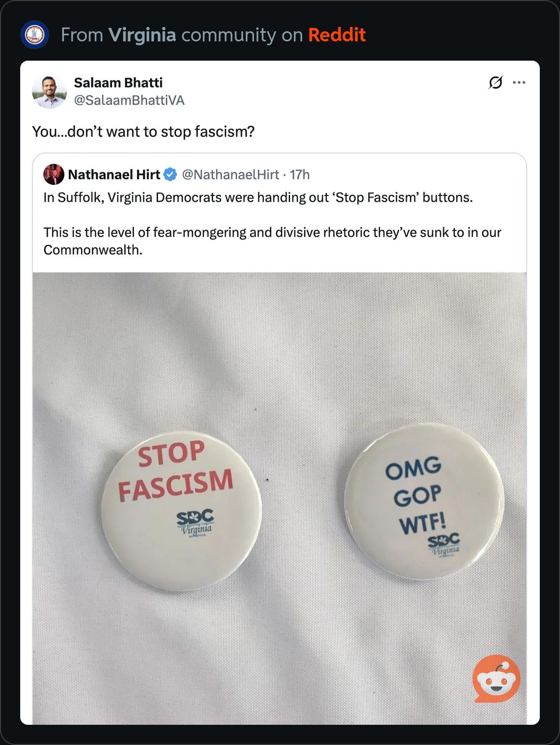Open the Virginia community link
This screenshot has width=560, height=745.
142,35
